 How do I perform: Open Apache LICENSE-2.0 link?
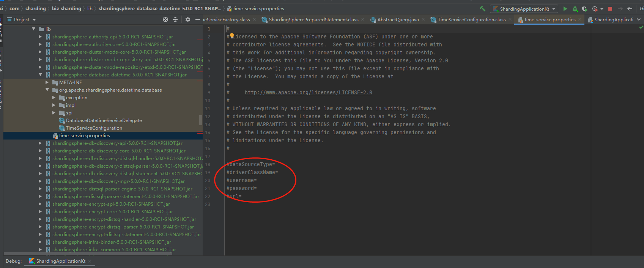(308, 92)
